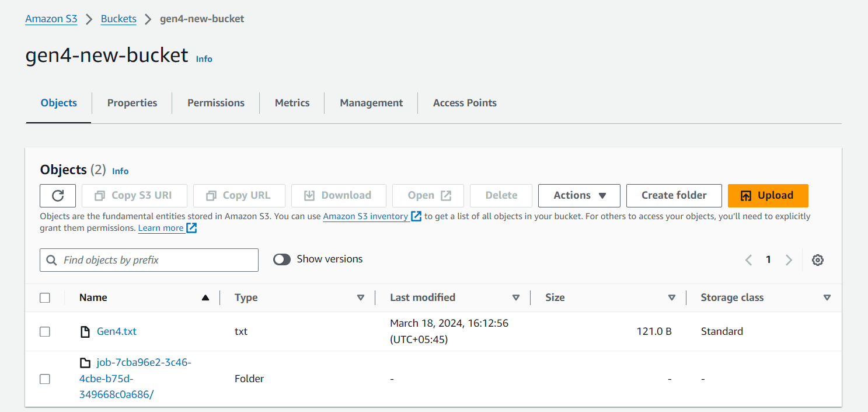Switch to the Permissions tab
The height and width of the screenshot is (412, 868).
(x=216, y=103)
